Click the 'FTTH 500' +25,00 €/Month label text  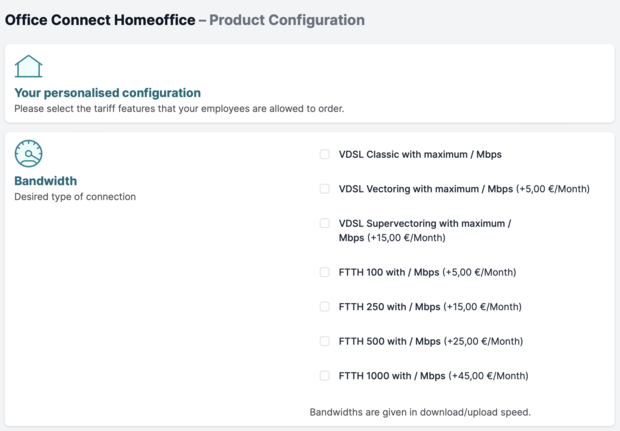(x=430, y=342)
